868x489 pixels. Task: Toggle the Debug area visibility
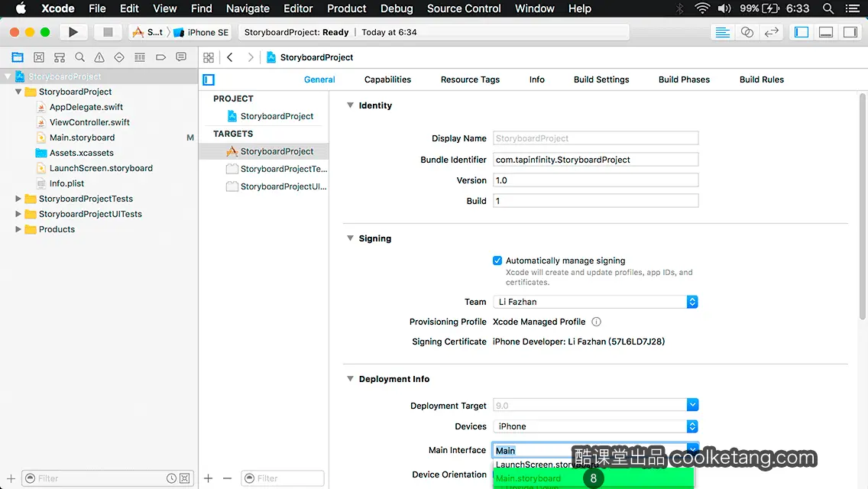click(x=826, y=32)
